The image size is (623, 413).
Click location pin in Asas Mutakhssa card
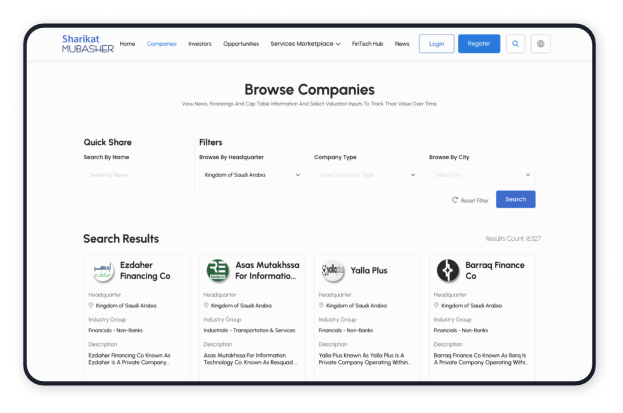point(206,305)
